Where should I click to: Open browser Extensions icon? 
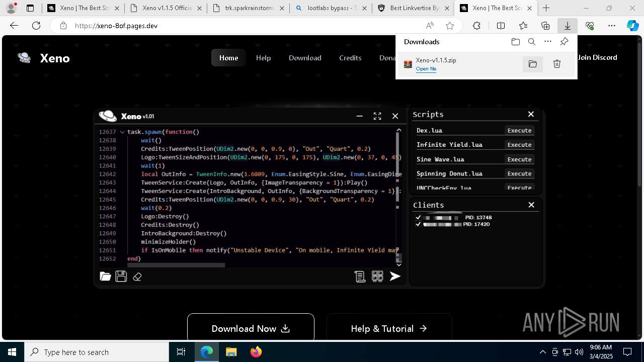[x=476, y=26]
